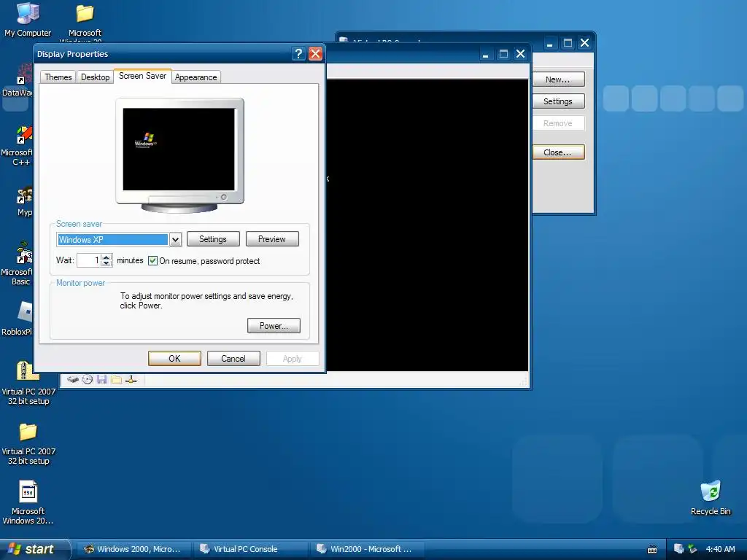Minimize the Win2000 virtual machine window
This screenshot has height=560, width=747.
485,54
